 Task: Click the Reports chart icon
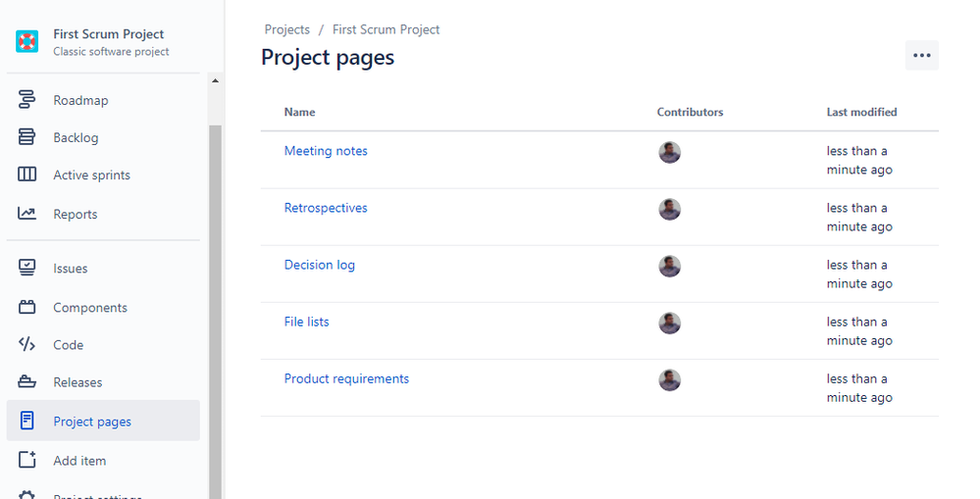pyautogui.click(x=26, y=214)
